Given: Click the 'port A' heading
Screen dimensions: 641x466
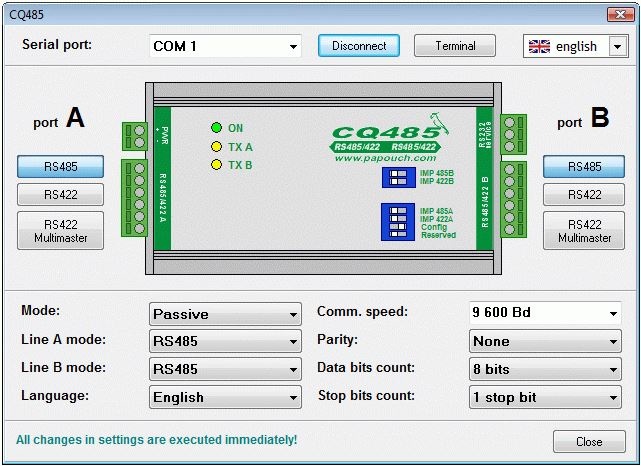Looking at the screenshot, I should point(59,119).
